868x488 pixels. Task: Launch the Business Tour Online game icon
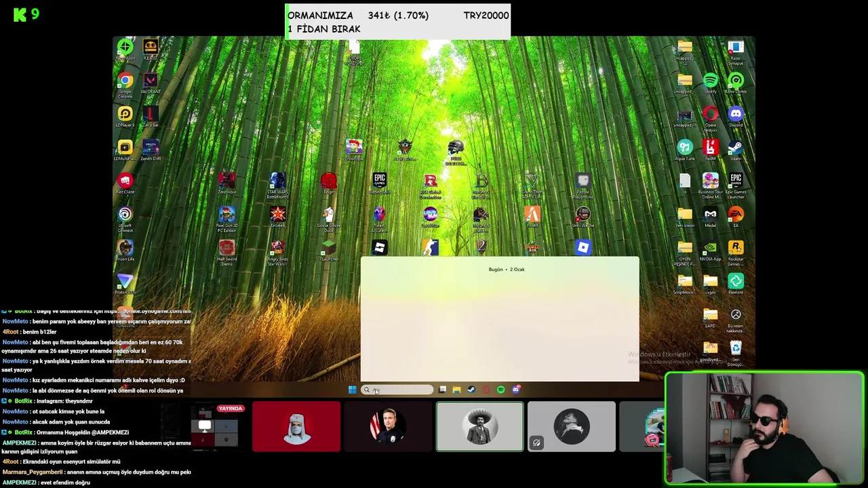(710, 182)
